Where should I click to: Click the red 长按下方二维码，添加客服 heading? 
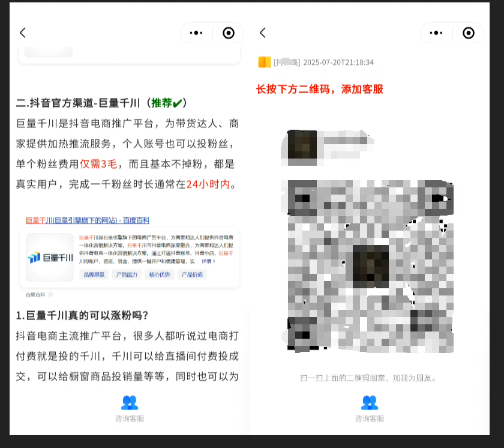pyautogui.click(x=320, y=89)
